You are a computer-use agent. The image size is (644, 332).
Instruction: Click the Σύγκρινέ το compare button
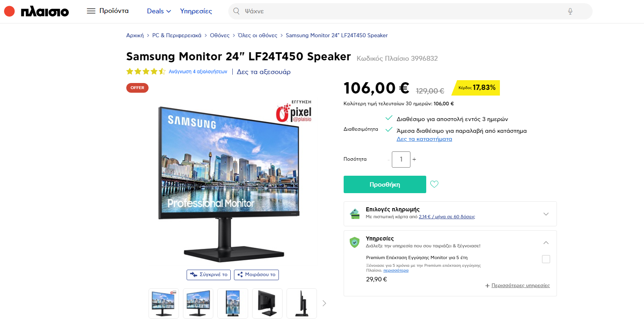(209, 275)
